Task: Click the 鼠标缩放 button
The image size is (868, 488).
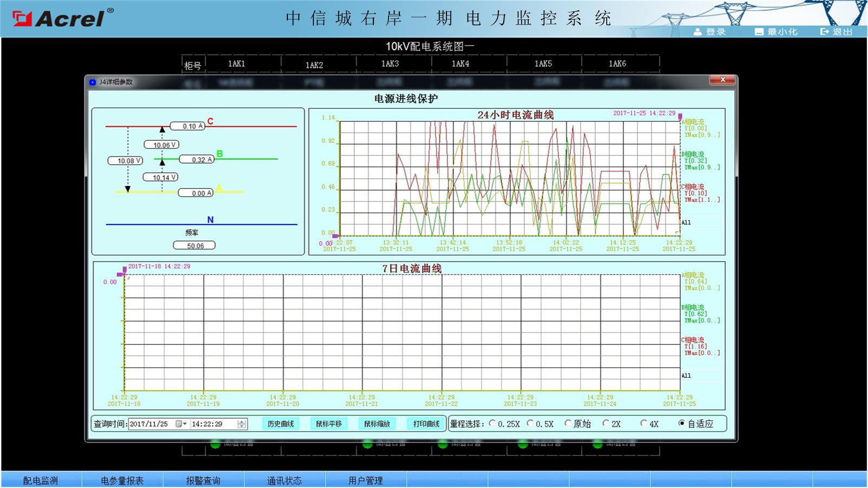Action: point(377,424)
